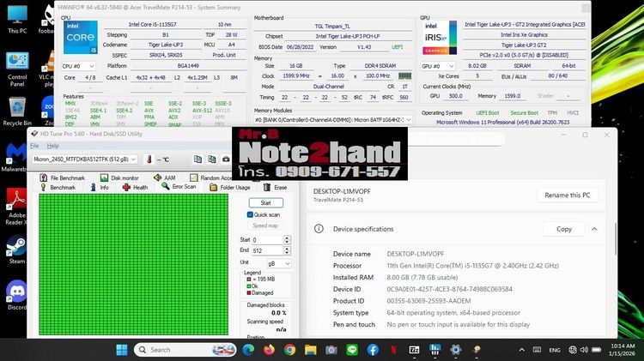
Task: Open the Camera app on taskbar
Action: coord(331,350)
